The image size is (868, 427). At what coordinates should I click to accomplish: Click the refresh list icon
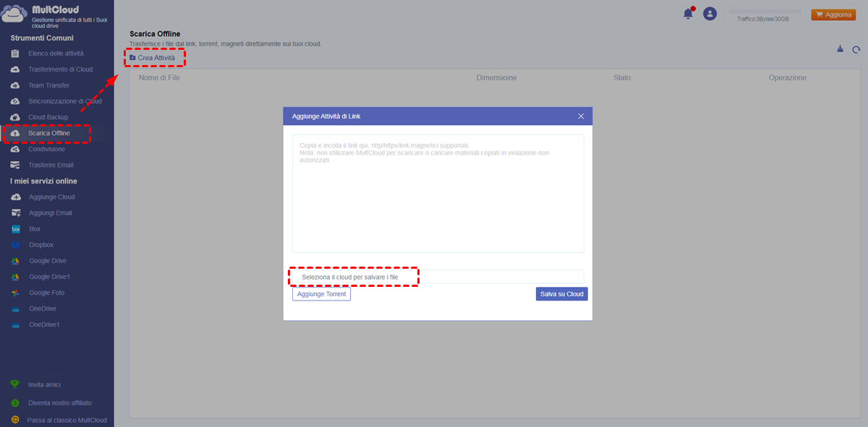point(856,50)
